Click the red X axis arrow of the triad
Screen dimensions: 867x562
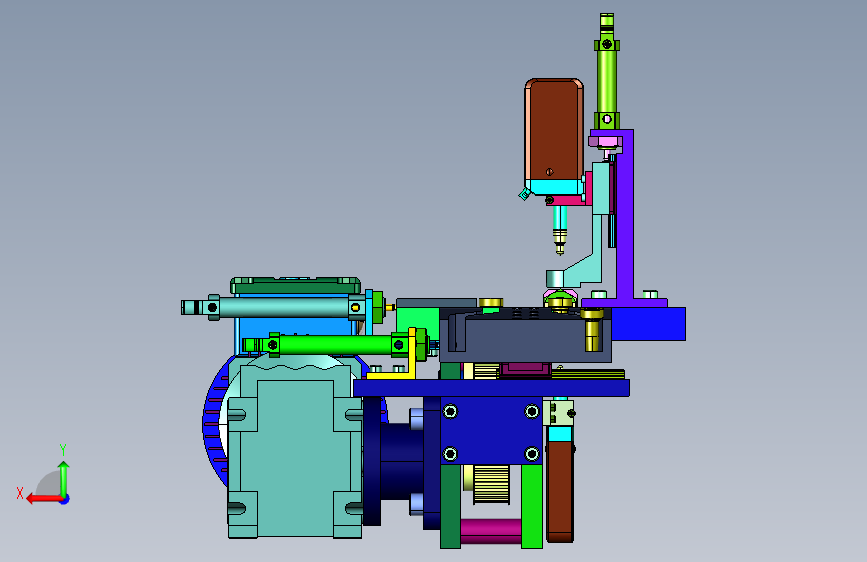43,499
